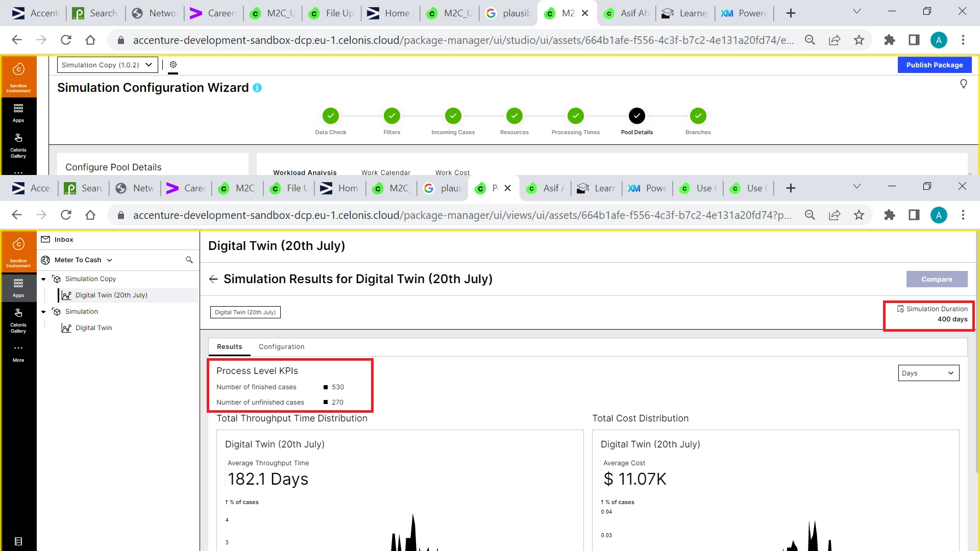Bookmark page with star icon in lower browser
This screenshot has width=980, height=551.
point(859,215)
